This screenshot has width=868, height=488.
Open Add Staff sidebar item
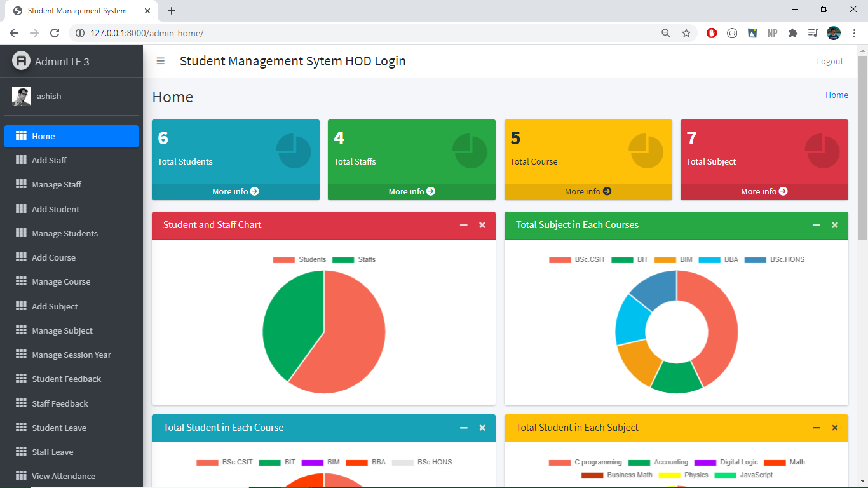tap(71, 160)
